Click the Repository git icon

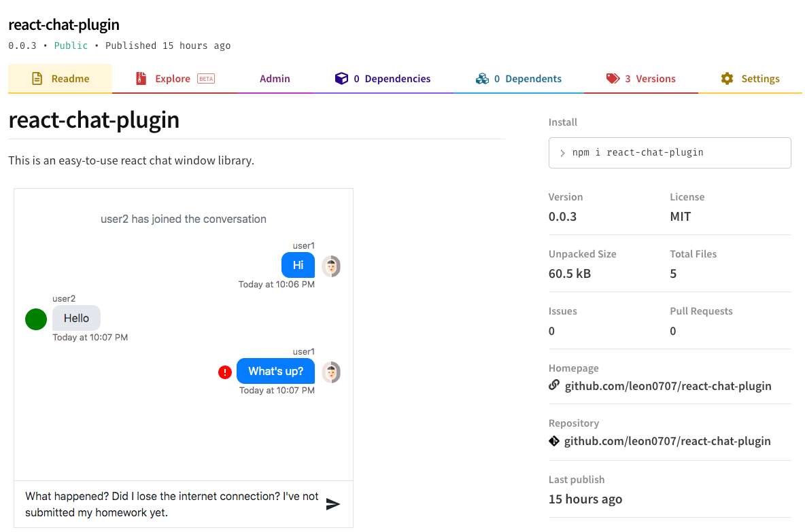coord(553,441)
